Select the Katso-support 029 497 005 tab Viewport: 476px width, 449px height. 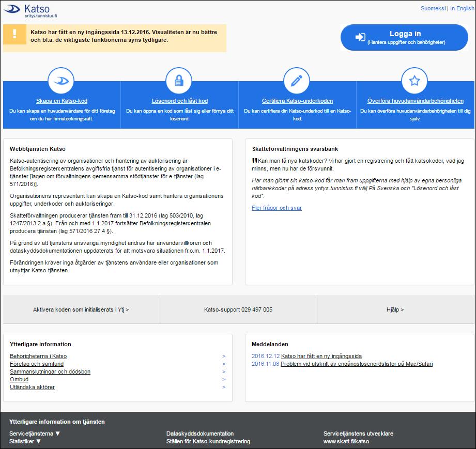pyautogui.click(x=238, y=309)
